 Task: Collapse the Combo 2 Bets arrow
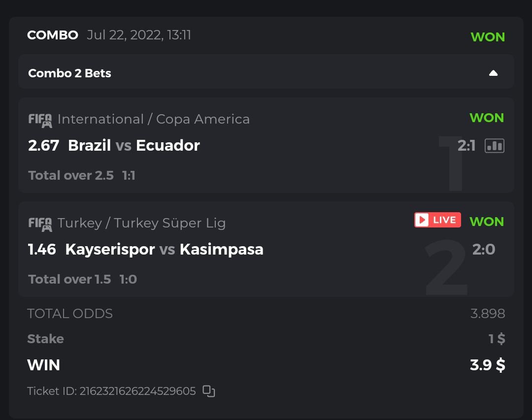pos(493,73)
